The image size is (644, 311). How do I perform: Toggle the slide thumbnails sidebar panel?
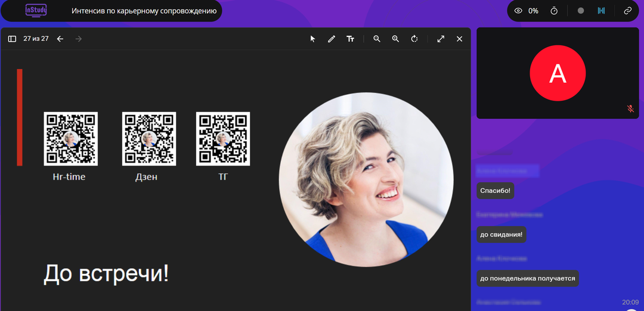(x=12, y=39)
